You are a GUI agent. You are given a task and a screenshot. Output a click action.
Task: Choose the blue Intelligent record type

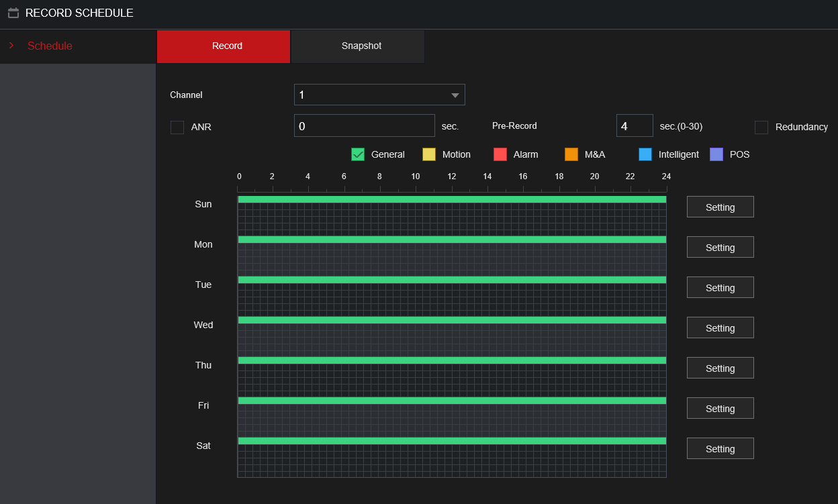pos(645,154)
